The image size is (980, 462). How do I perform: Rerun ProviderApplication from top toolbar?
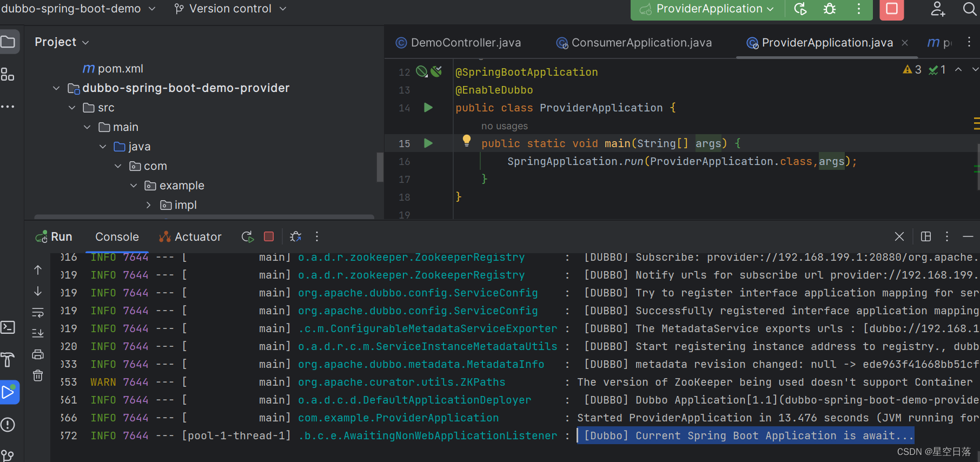tap(800, 9)
